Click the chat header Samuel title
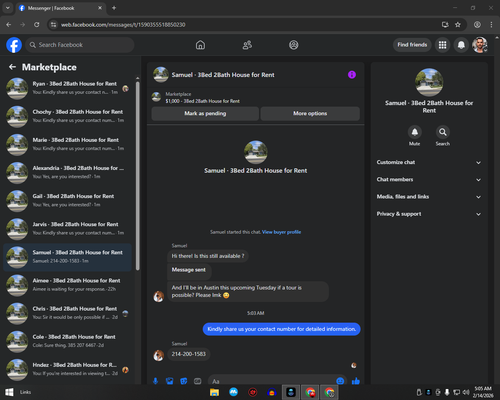 [223, 75]
